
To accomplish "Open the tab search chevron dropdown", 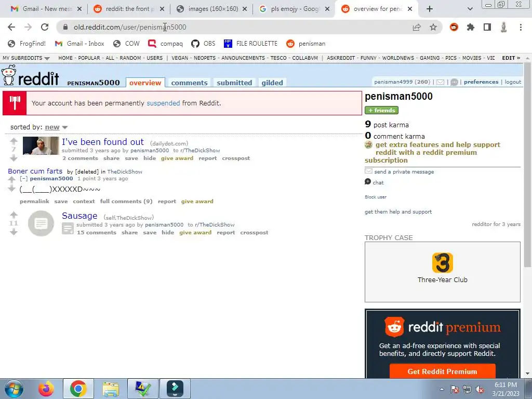I will tap(470, 9).
